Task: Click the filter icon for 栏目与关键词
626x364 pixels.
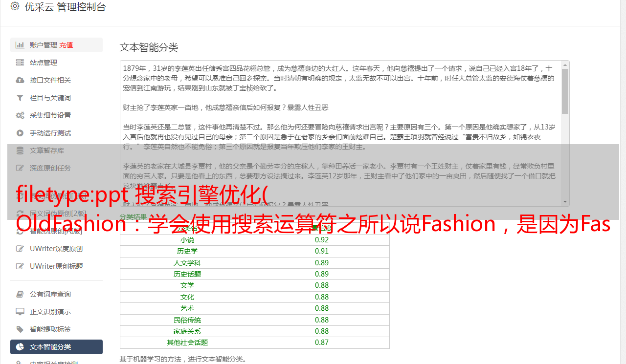Action: [20, 98]
